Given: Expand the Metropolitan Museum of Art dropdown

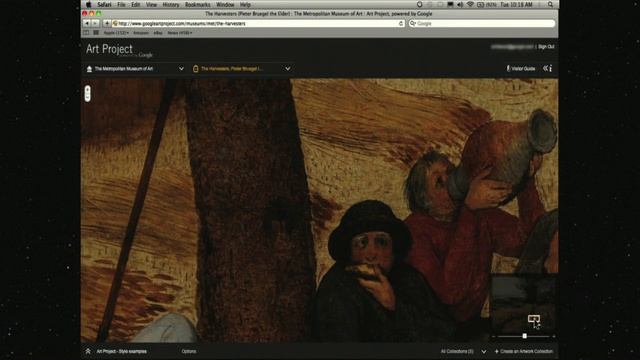Looking at the screenshot, I should (181, 69).
